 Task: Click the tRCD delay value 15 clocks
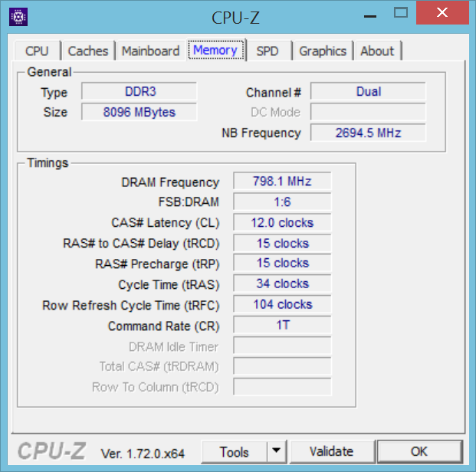(282, 243)
